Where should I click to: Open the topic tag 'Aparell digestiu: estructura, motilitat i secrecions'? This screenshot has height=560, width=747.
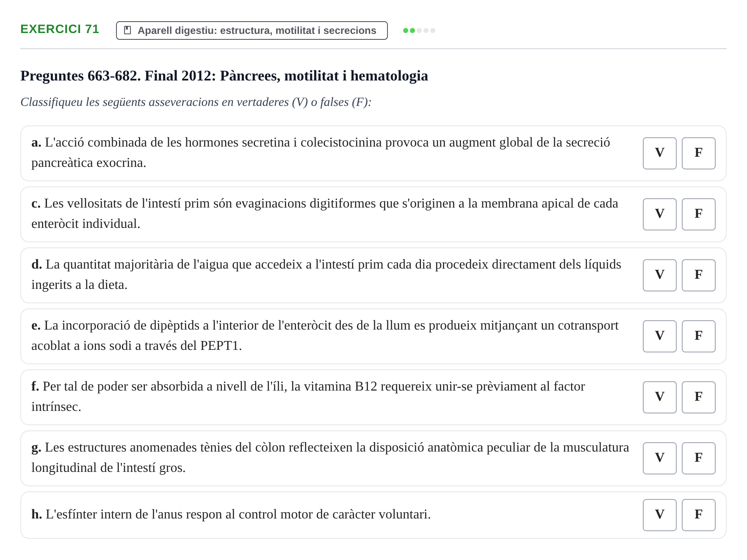[x=252, y=30]
